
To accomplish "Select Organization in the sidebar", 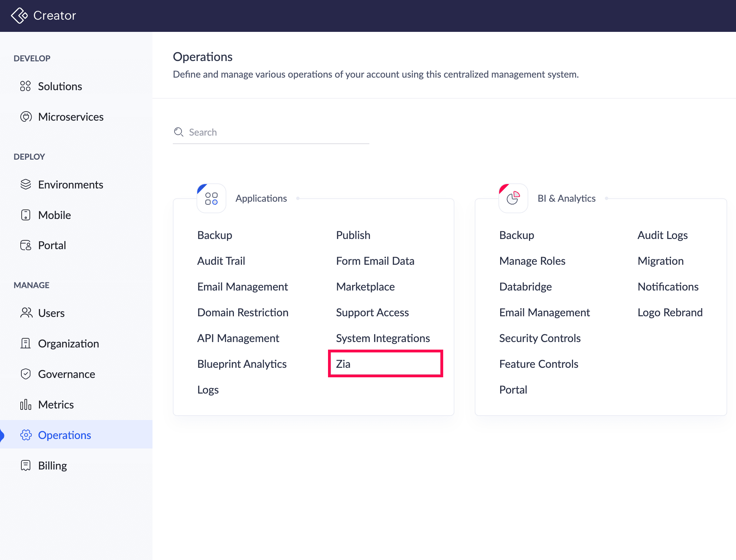I will point(68,343).
